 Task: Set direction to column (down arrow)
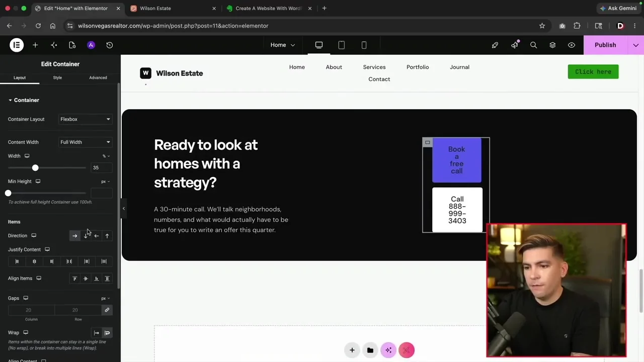pyautogui.click(x=86, y=236)
